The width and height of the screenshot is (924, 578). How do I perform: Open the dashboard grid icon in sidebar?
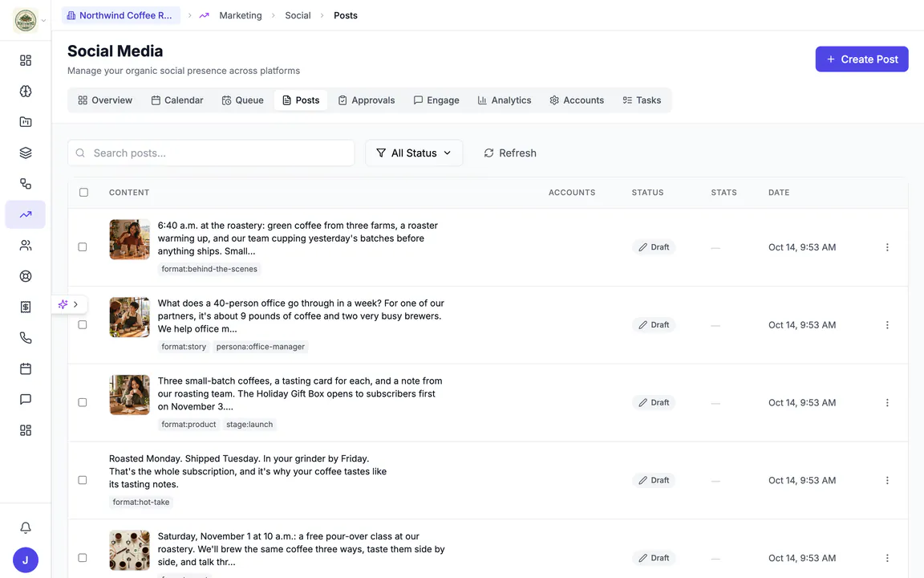[x=26, y=60]
